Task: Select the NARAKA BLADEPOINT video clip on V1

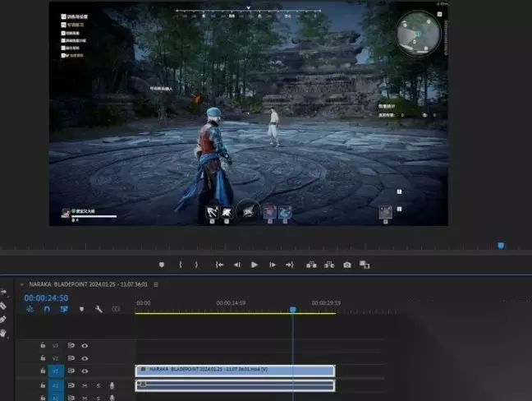Action: (235, 371)
